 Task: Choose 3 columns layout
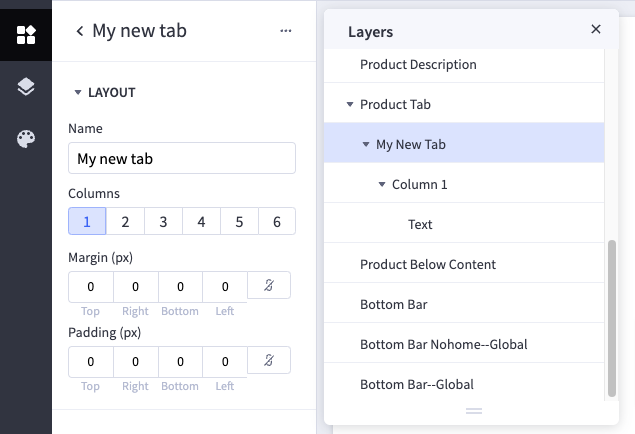[x=163, y=221]
